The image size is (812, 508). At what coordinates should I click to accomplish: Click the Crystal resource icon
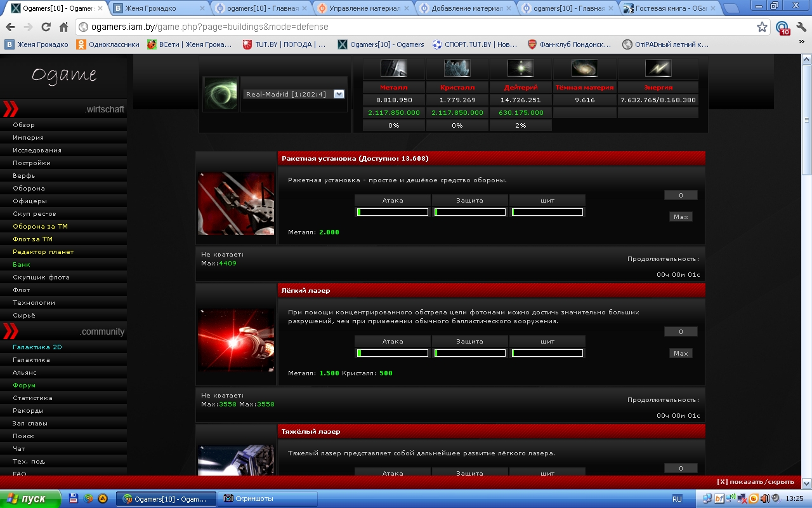coord(457,68)
